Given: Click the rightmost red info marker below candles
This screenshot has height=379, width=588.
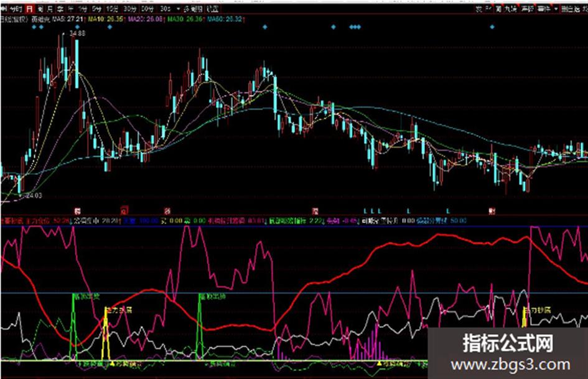Looking at the screenshot, I should tap(492, 211).
